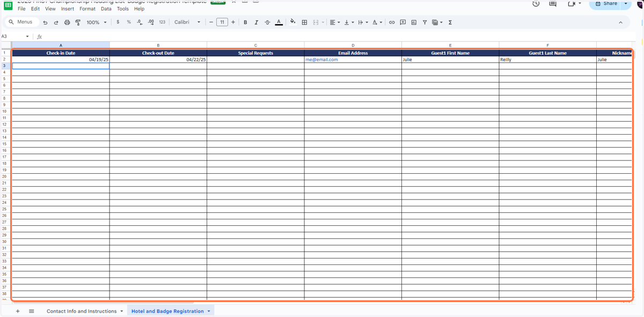Create a filter with funnel icon
Screen dimensions: 644x317
pyautogui.click(x=425, y=22)
